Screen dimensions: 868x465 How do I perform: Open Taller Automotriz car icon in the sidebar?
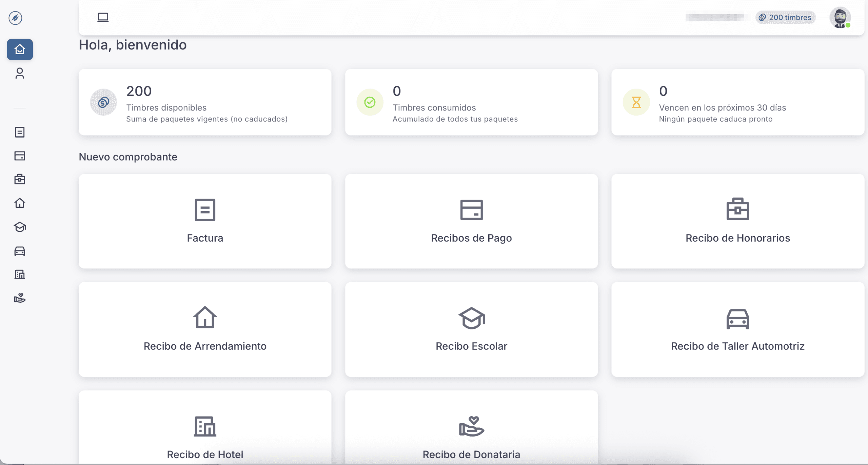click(x=20, y=251)
